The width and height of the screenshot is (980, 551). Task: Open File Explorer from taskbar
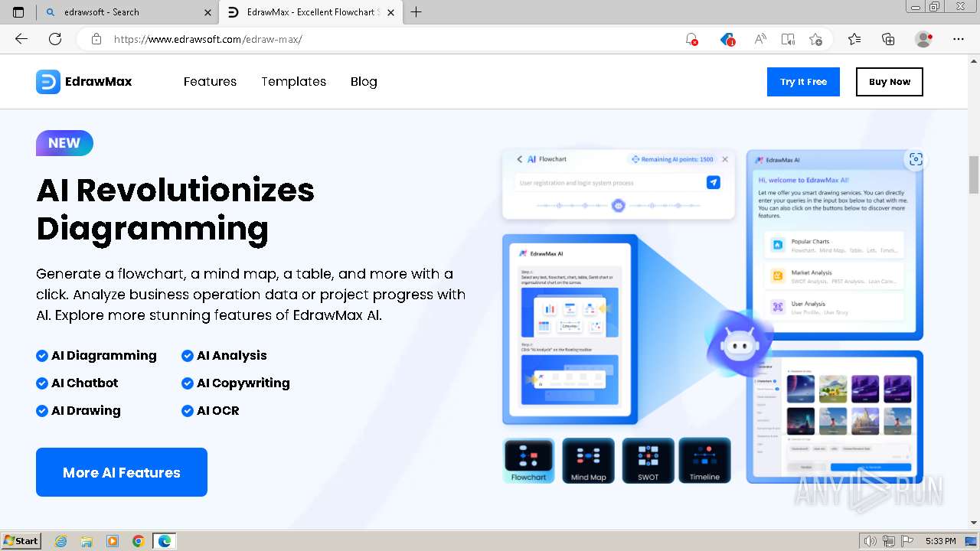pos(87,541)
